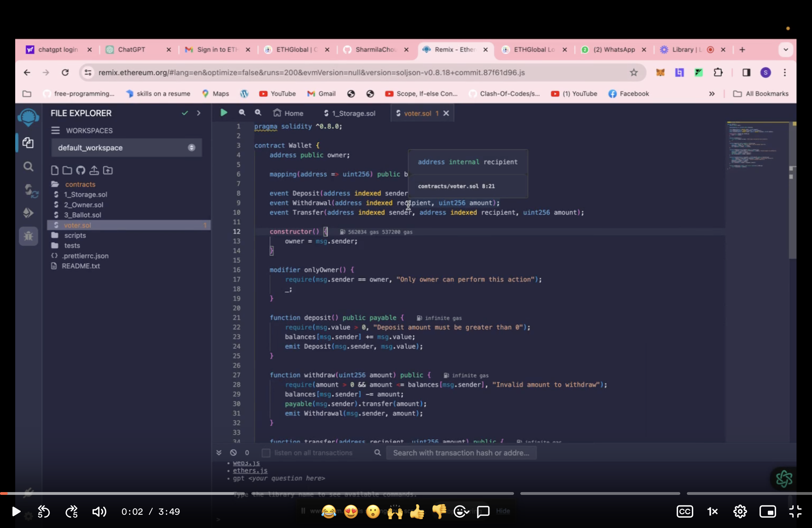Viewport: 812px width, 528px height.
Task: Upload files to workspace icon
Action: [x=94, y=170]
